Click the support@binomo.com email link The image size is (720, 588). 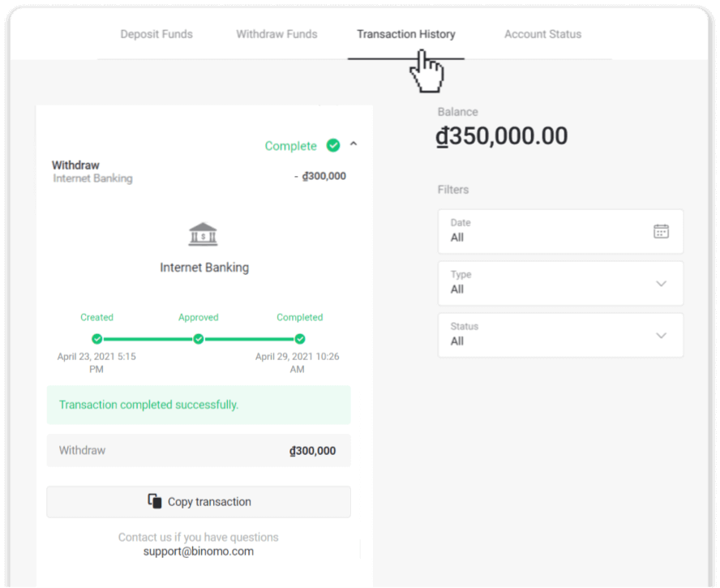click(x=198, y=551)
